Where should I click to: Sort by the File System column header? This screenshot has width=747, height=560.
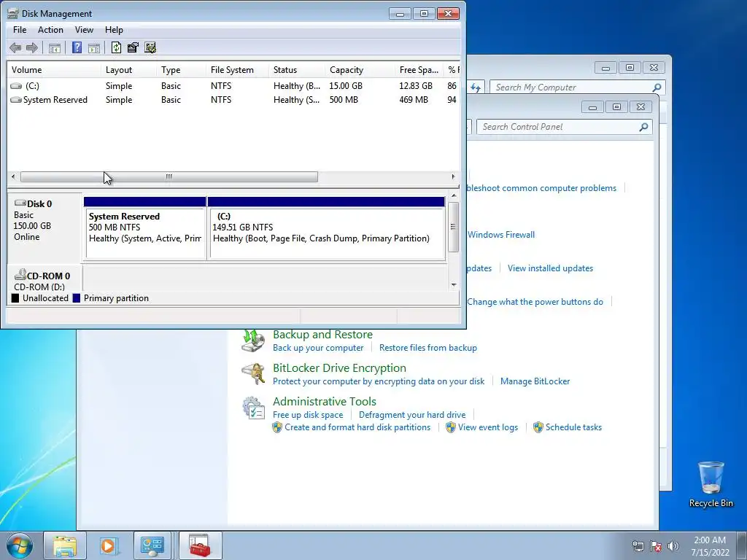coord(237,70)
